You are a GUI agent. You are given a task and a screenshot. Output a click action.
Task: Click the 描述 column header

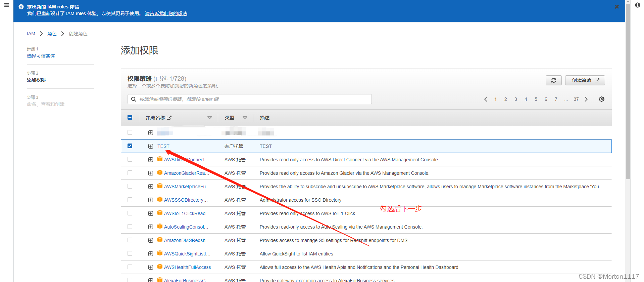265,118
